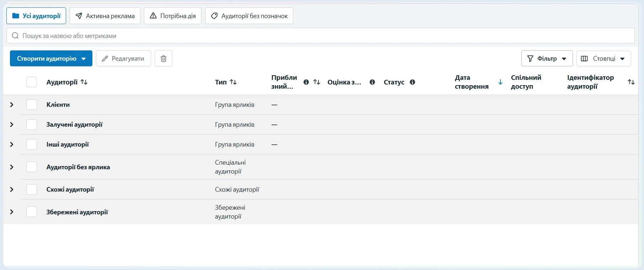The height and width of the screenshot is (270, 644).
Task: Open the Створити аудиторію dropdown button
Action: pos(51,59)
